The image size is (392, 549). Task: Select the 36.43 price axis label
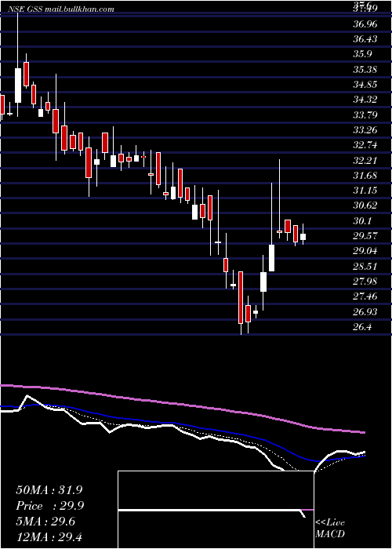point(365,39)
